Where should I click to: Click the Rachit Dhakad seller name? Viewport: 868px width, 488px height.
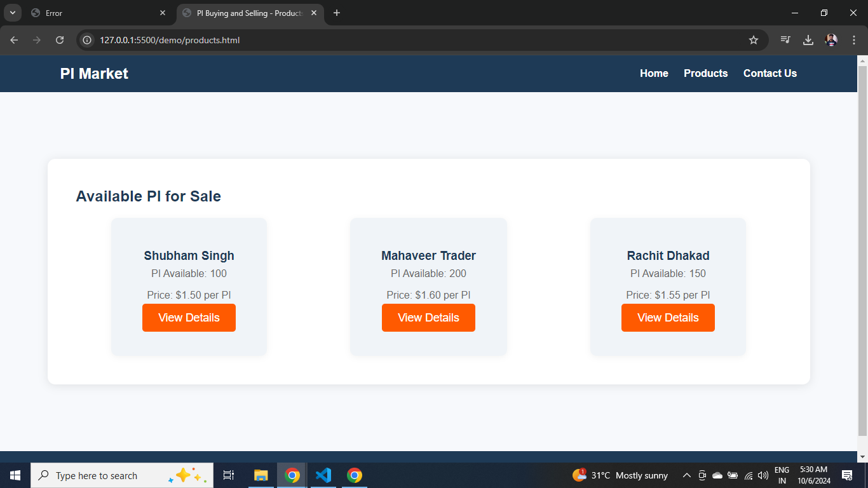(x=668, y=255)
